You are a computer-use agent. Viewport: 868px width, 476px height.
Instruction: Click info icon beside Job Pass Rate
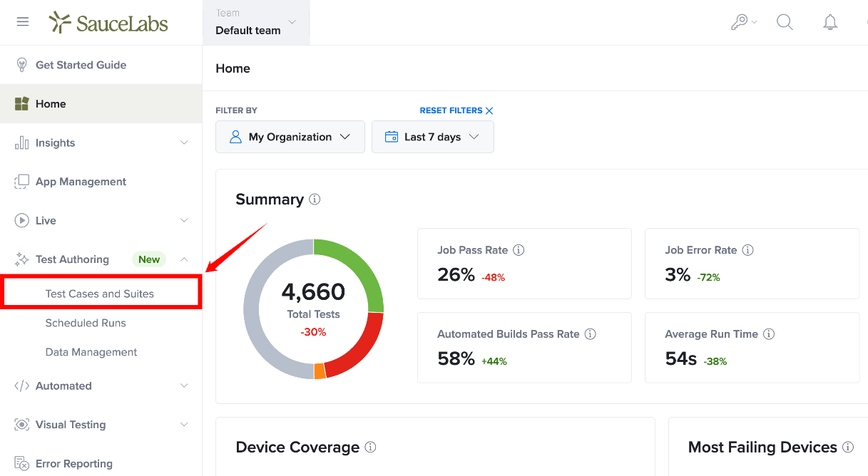tap(519, 250)
